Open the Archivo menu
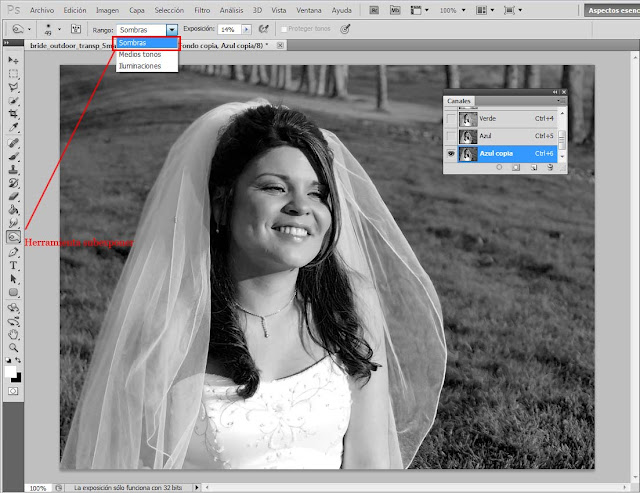The image size is (640, 493). [x=42, y=10]
